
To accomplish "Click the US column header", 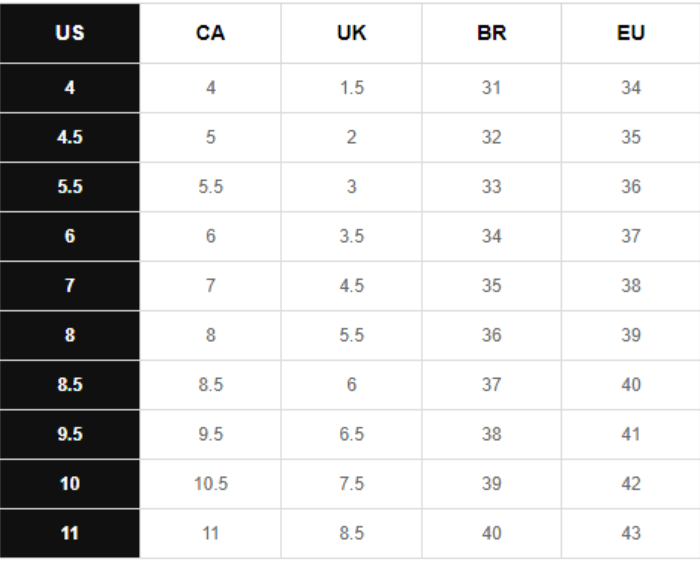I will tap(70, 33).
